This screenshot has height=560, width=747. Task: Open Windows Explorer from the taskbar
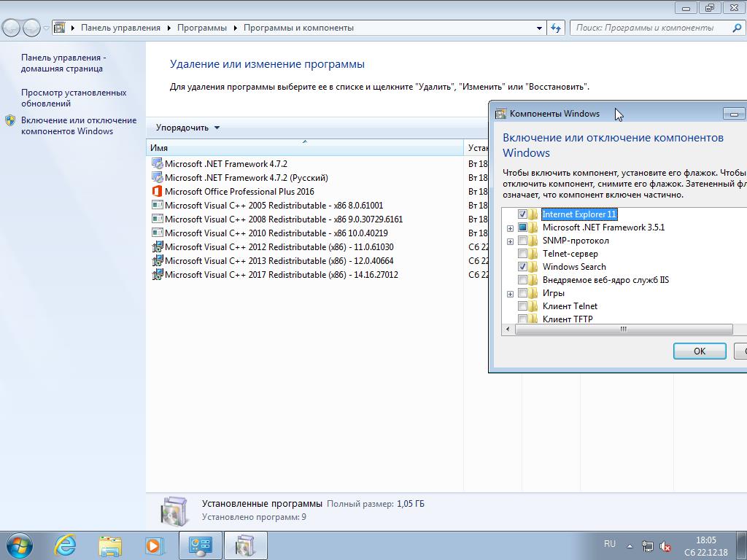click(x=110, y=545)
